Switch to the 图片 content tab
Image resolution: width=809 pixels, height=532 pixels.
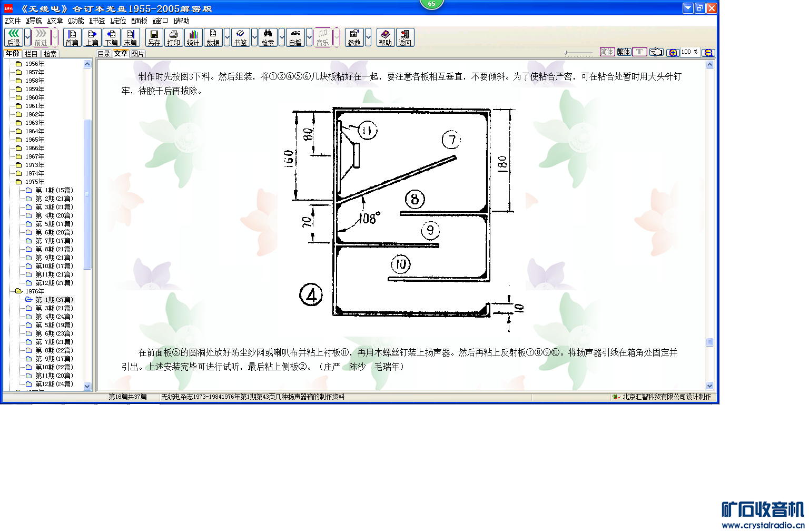(138, 54)
